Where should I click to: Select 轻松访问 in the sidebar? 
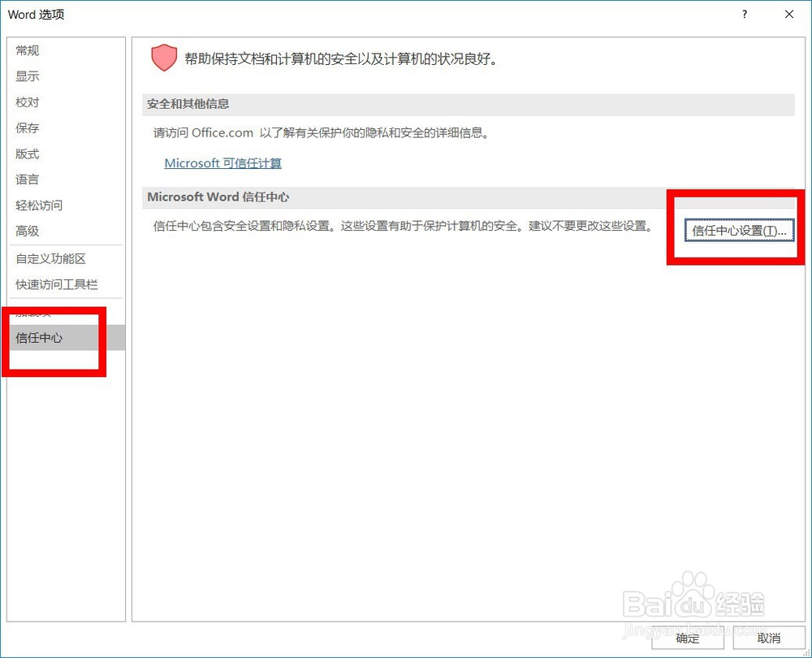coord(38,206)
